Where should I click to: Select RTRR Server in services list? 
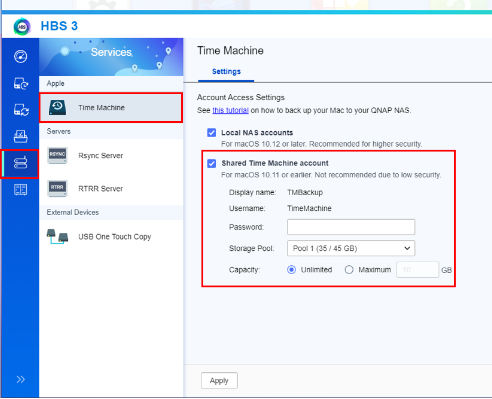[111, 188]
